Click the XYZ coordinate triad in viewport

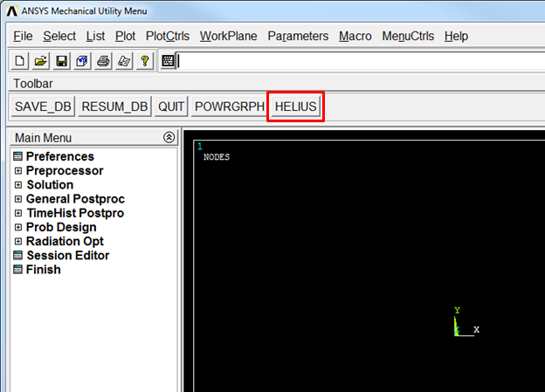pyautogui.click(x=466, y=322)
